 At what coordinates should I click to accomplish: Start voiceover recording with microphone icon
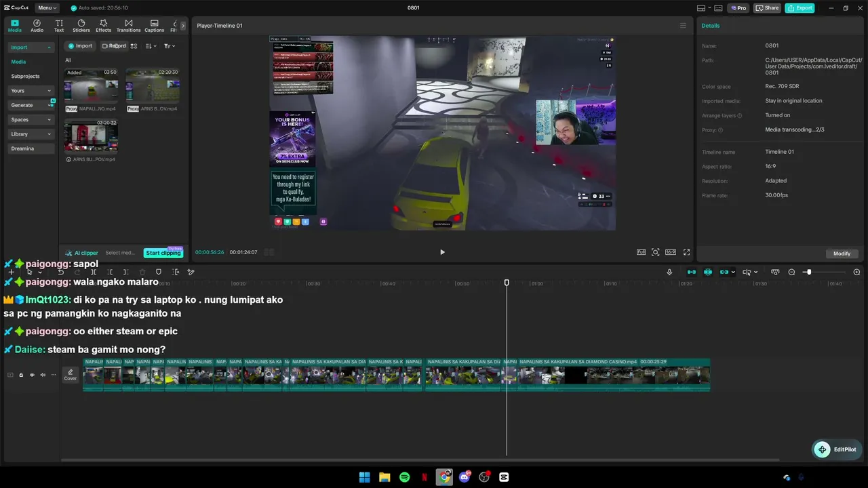[669, 272]
